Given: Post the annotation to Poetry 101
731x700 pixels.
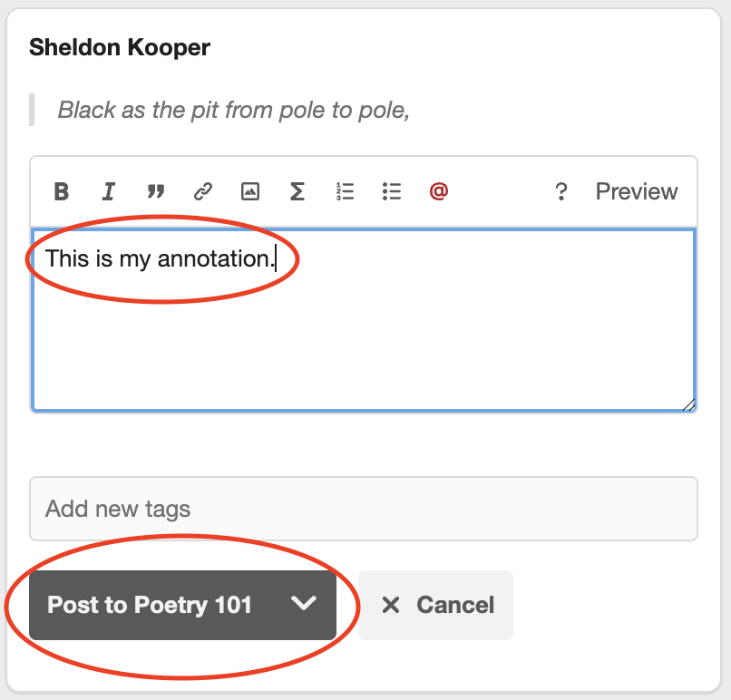Looking at the screenshot, I should pos(150,605).
